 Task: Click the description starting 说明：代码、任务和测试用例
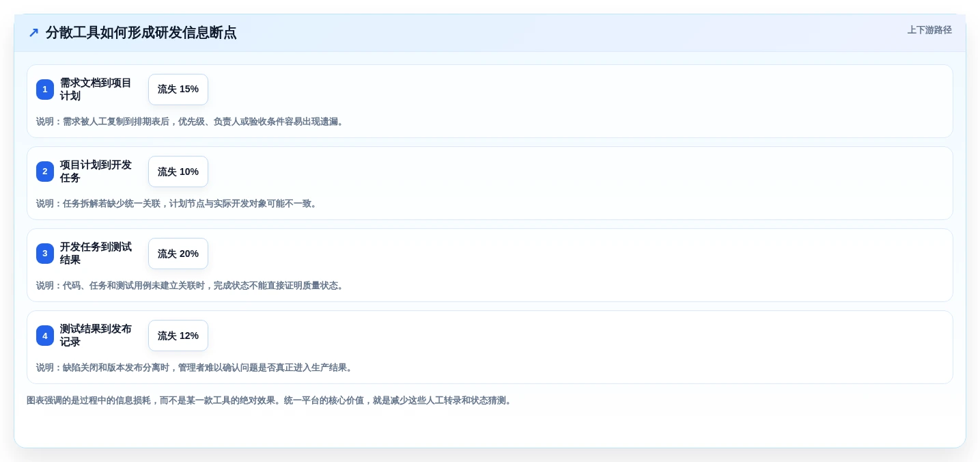191,286
